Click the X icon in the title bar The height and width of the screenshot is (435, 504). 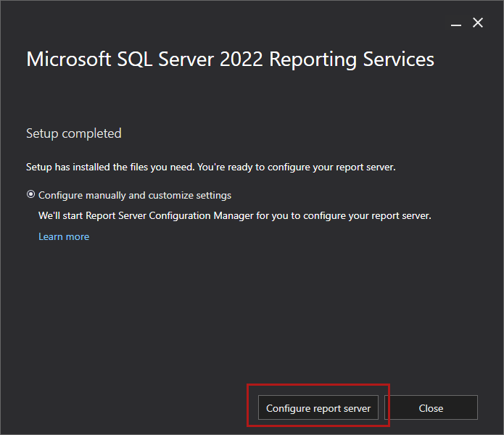tap(478, 23)
